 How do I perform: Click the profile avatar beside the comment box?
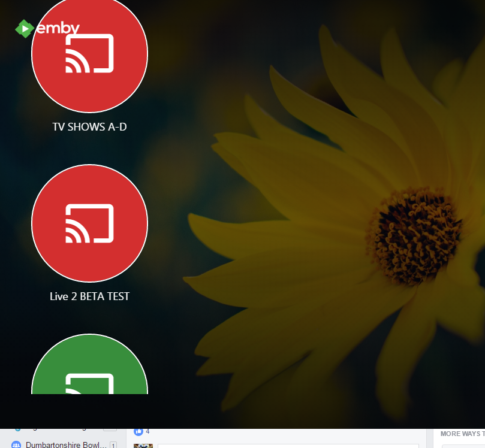tap(143, 446)
